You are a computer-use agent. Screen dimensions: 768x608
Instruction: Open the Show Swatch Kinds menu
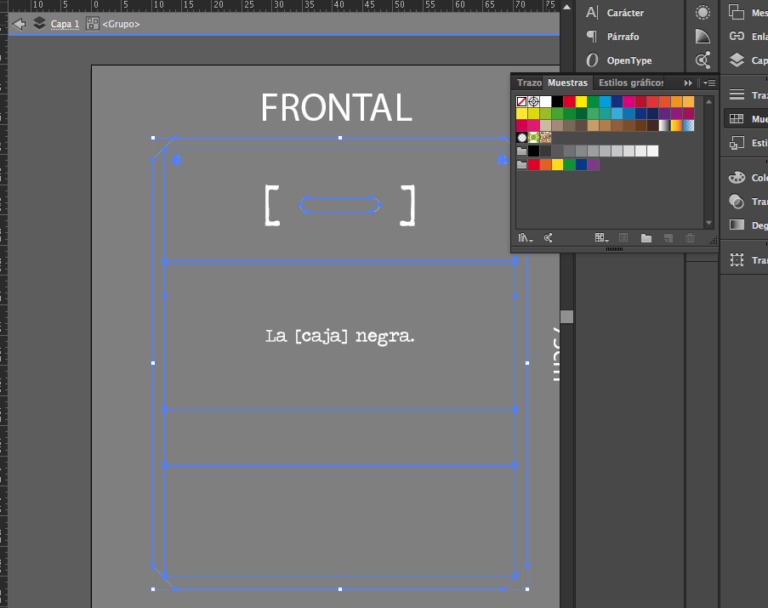pyautogui.click(x=548, y=238)
